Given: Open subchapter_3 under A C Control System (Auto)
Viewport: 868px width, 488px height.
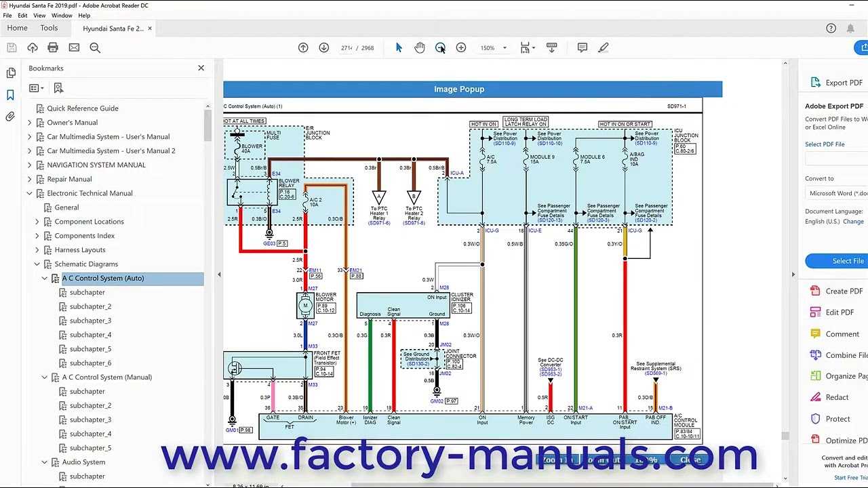Looking at the screenshot, I should tap(90, 321).
